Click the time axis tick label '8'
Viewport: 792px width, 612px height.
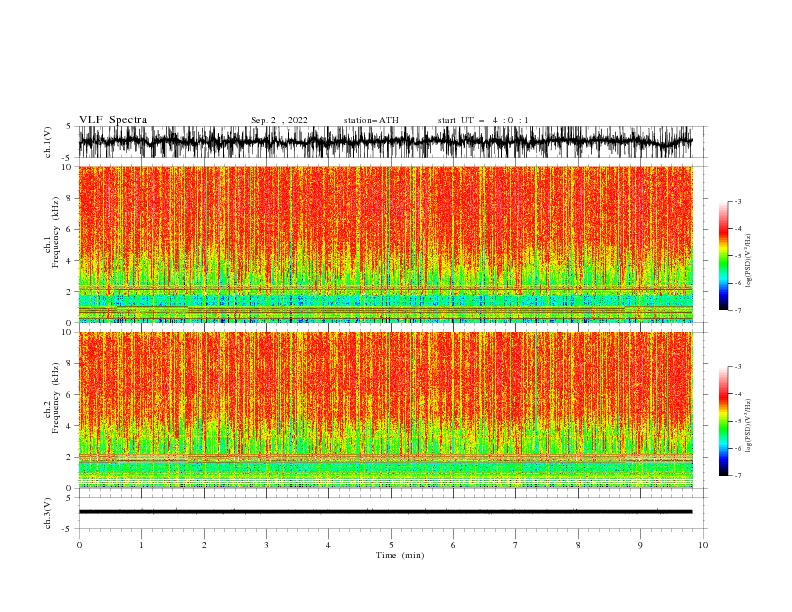578,545
